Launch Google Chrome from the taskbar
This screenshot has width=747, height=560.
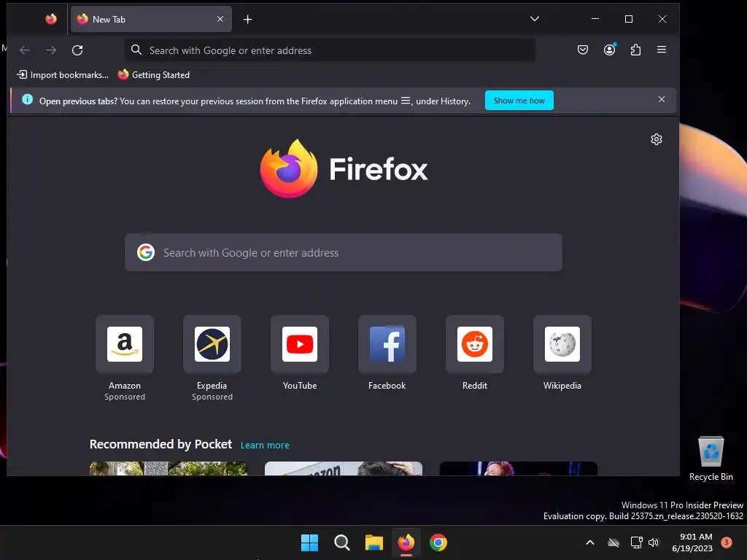tap(438, 542)
